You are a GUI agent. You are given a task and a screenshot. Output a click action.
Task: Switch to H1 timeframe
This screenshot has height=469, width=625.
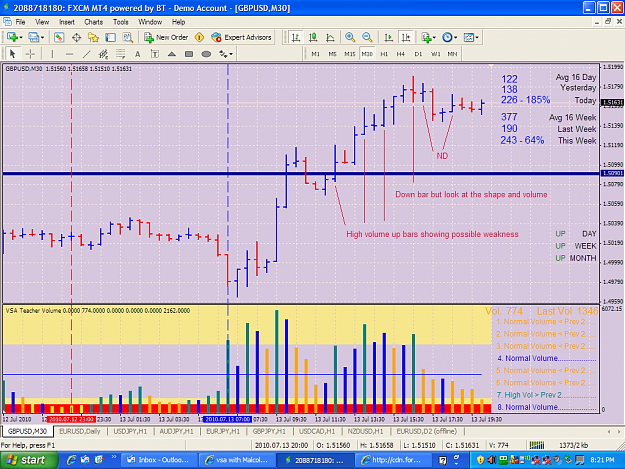[384, 54]
